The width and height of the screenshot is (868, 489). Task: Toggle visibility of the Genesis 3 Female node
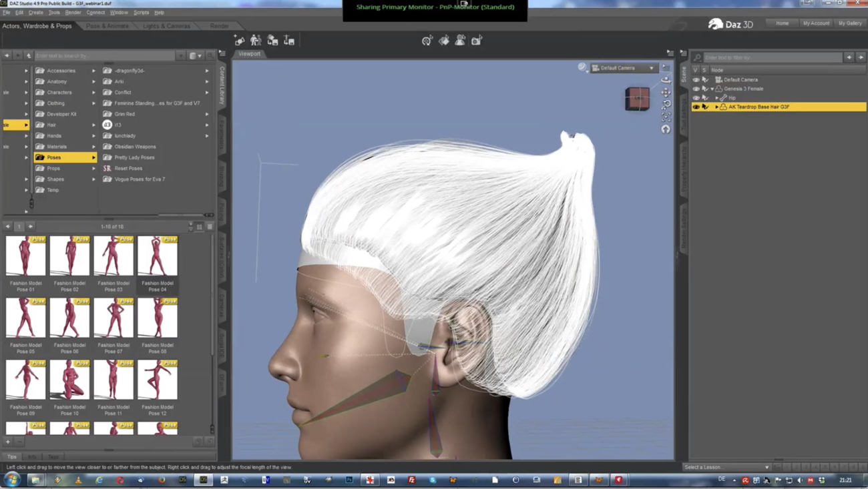[x=696, y=88]
